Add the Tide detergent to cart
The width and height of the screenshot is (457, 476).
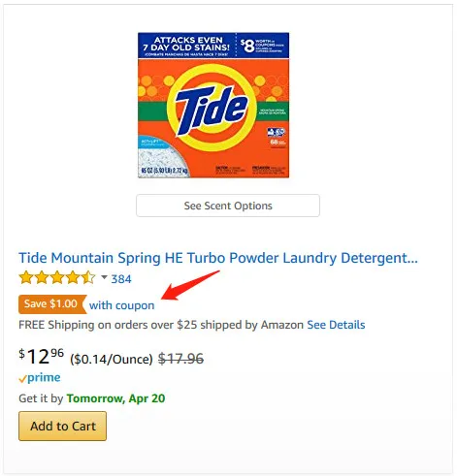coord(63,426)
